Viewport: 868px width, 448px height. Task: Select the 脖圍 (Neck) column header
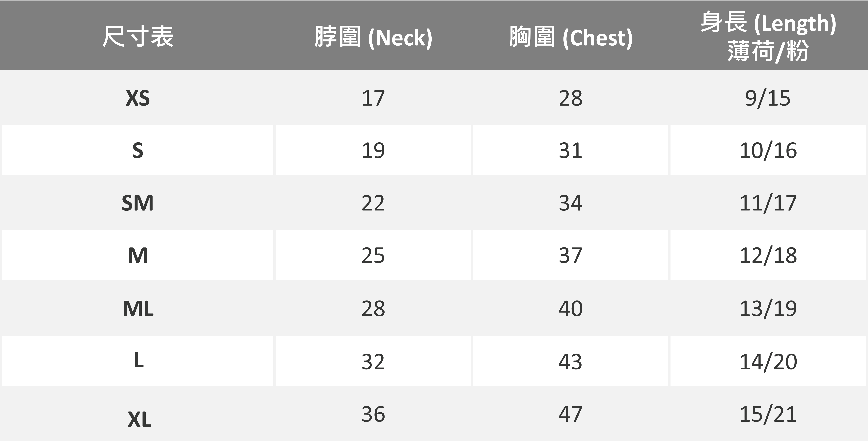pyautogui.click(x=373, y=37)
